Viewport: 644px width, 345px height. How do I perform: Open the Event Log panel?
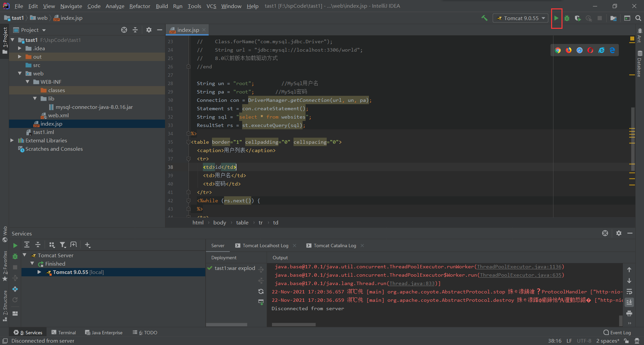click(x=617, y=333)
